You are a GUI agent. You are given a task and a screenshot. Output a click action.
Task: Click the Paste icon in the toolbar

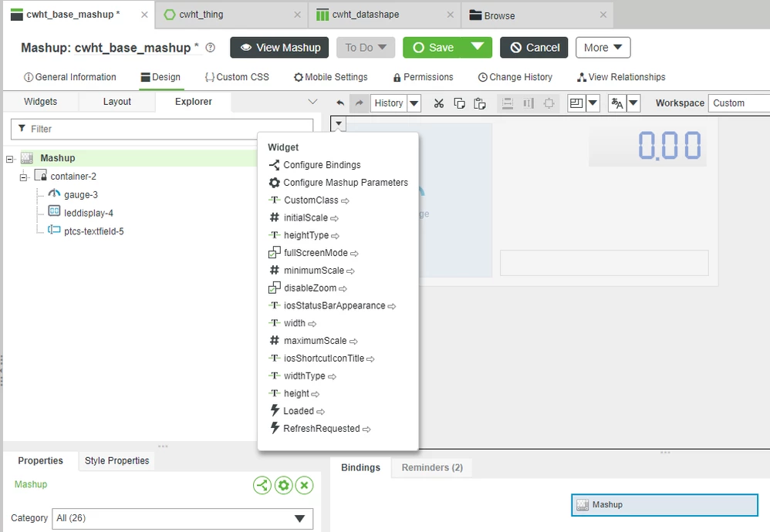(480, 103)
